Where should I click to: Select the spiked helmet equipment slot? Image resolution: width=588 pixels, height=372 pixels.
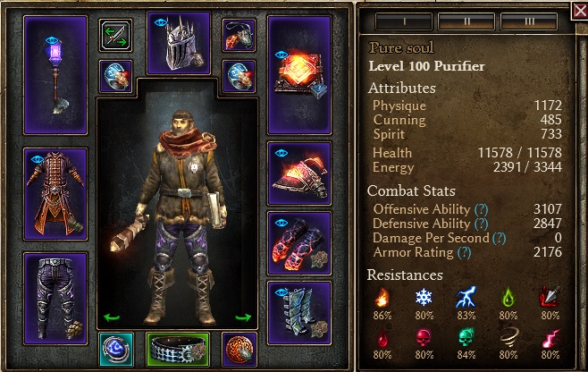point(179,43)
